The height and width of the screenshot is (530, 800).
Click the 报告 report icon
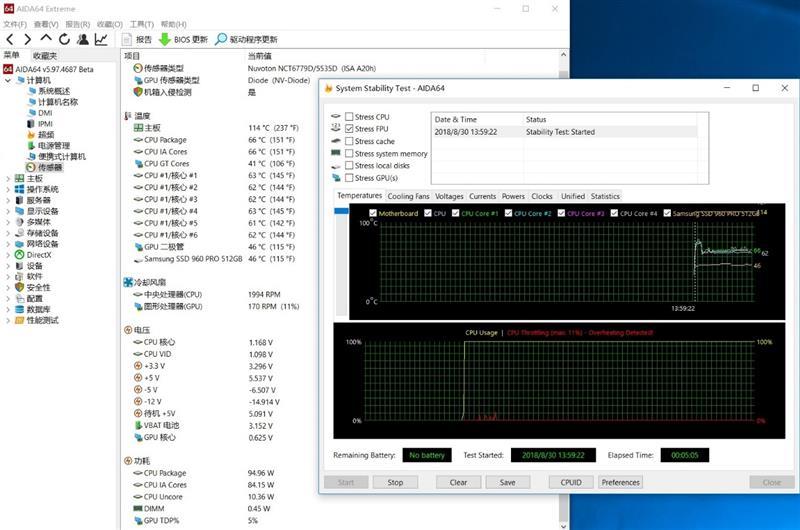coord(136,39)
